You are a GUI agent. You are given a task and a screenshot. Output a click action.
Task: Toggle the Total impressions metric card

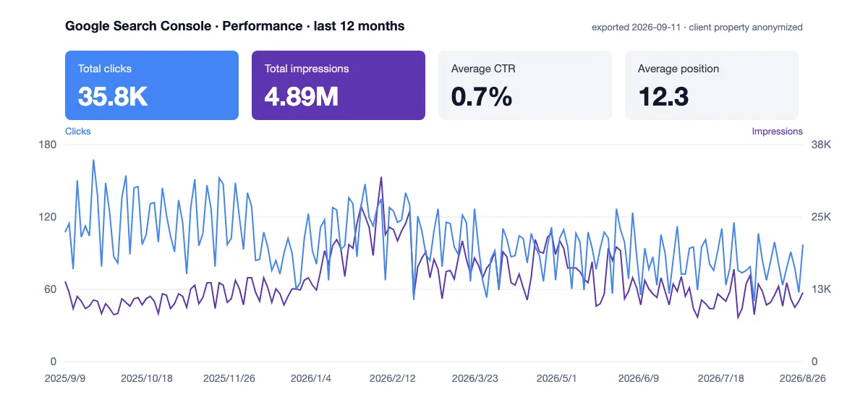[x=339, y=85]
